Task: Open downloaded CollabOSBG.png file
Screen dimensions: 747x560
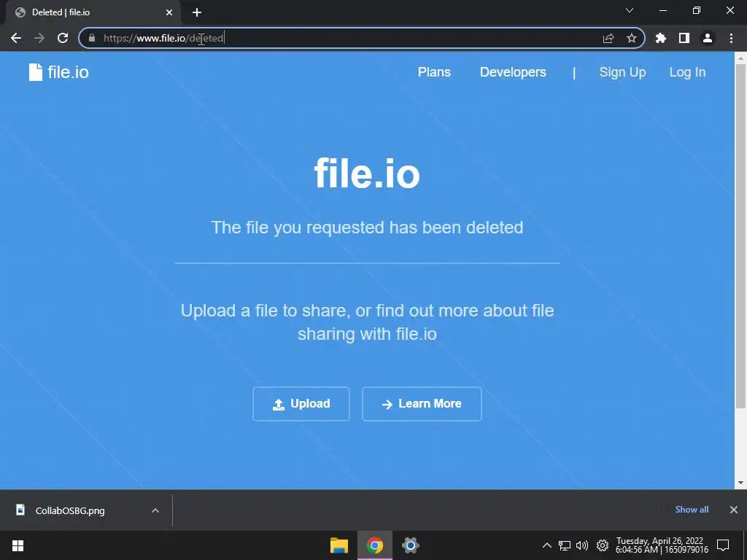Action: [x=69, y=510]
